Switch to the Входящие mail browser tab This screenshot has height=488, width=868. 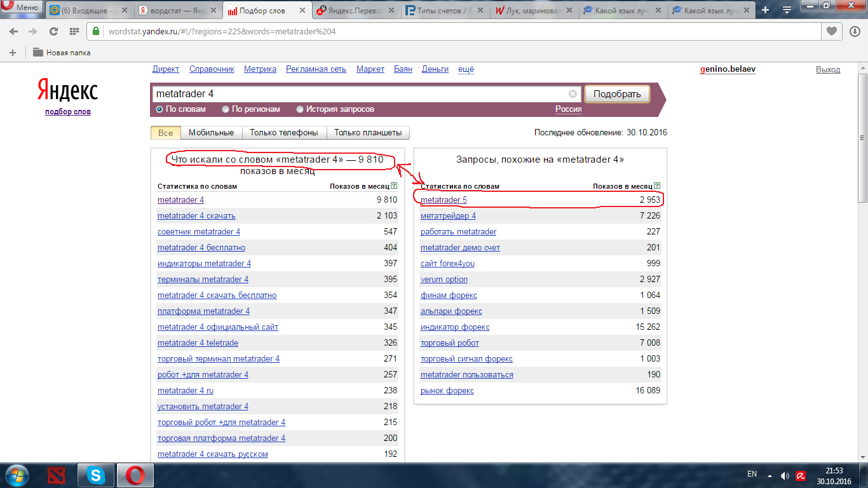88,10
